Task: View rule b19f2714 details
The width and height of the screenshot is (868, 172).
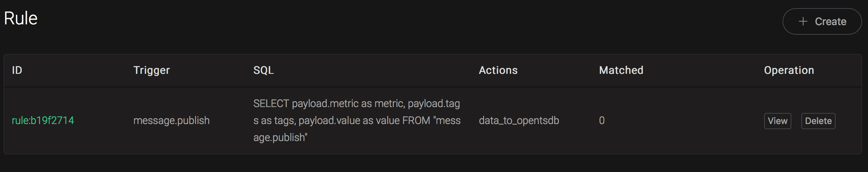Action: coord(777,121)
